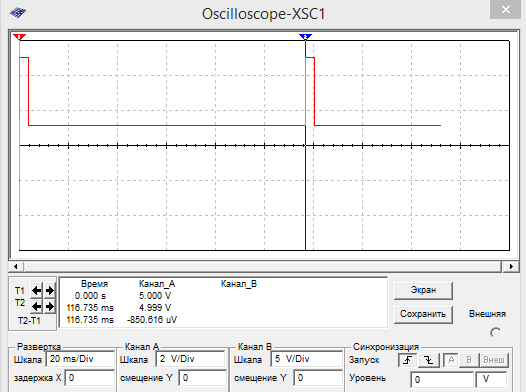Click the Сохранить button
Viewport: 526px width, 392px height.
point(423,315)
